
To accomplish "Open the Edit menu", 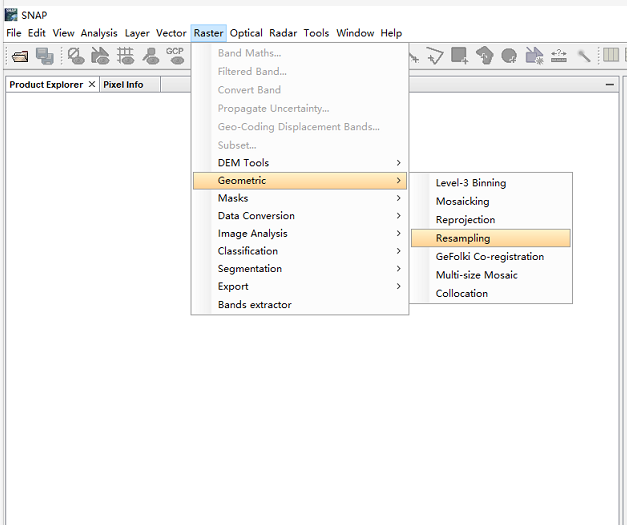I will tap(36, 33).
